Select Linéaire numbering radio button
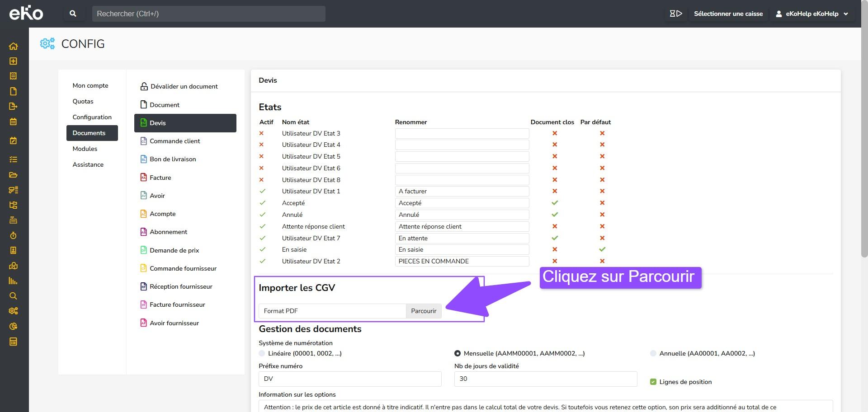The image size is (868, 412). coord(262,353)
